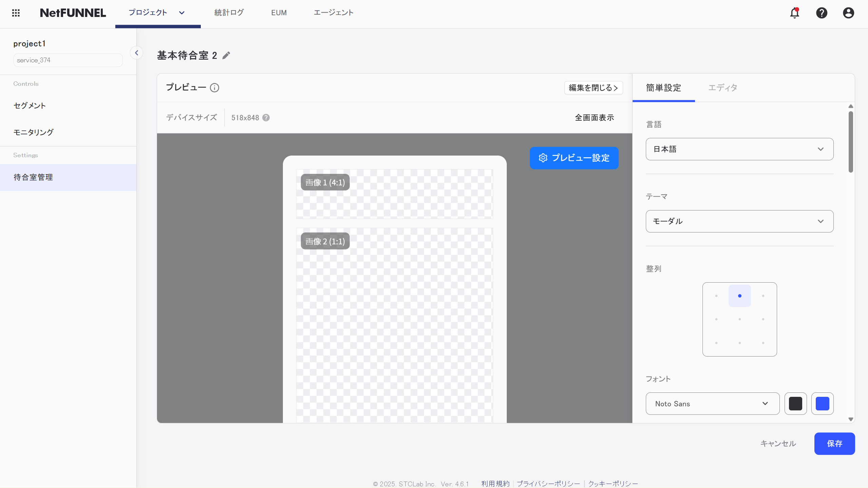Open the Noto Sans font dropdown

coord(712,404)
